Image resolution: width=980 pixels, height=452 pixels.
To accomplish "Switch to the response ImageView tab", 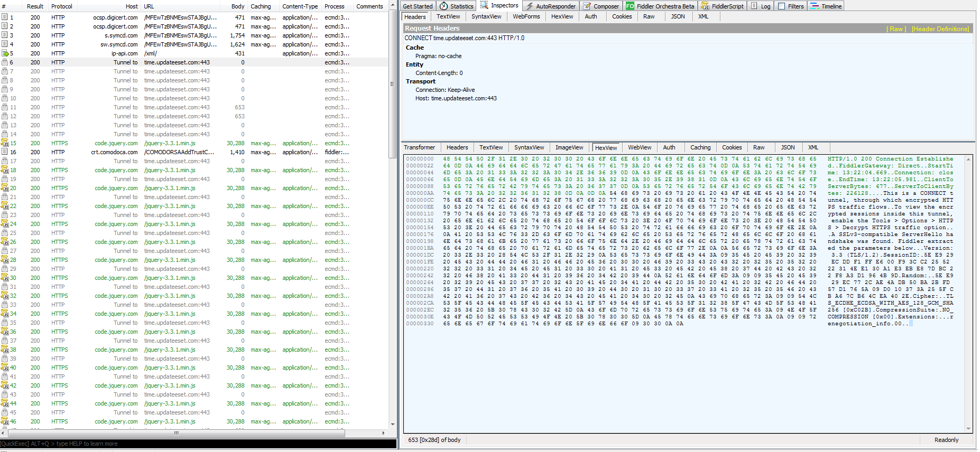I will (569, 147).
